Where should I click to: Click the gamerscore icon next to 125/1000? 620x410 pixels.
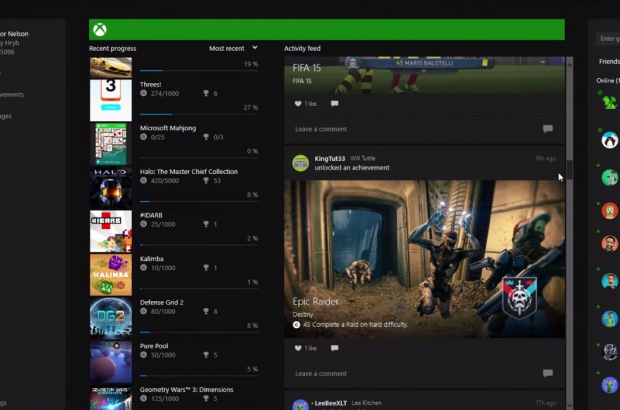click(x=144, y=399)
